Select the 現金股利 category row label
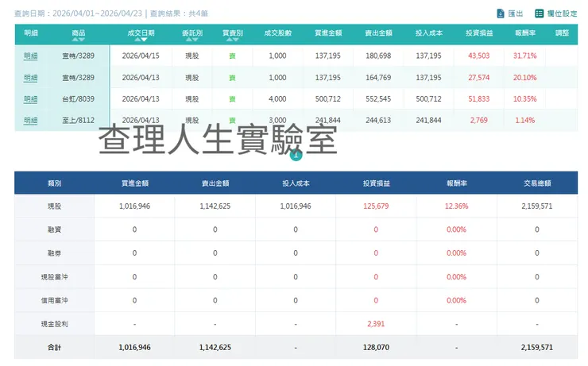This screenshot has width=588, height=366. click(x=54, y=324)
